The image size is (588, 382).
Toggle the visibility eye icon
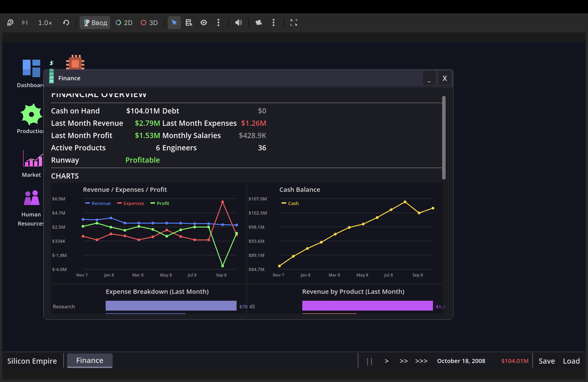pyautogui.click(x=204, y=23)
